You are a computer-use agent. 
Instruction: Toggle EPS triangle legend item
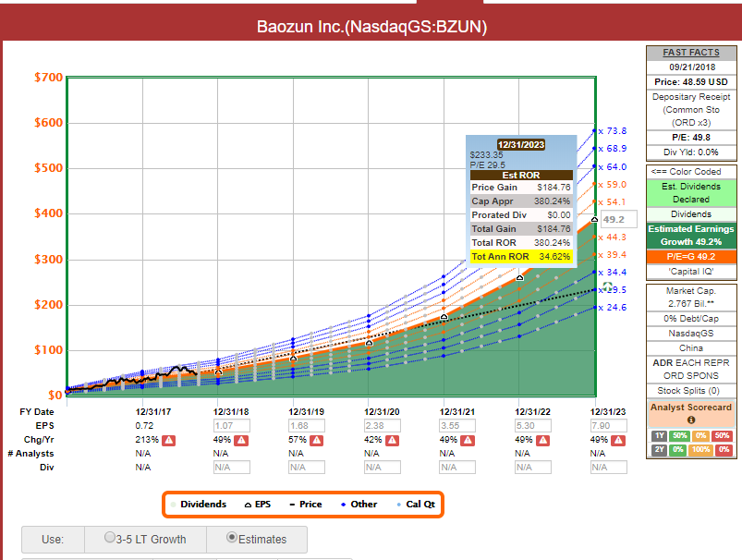tap(258, 505)
